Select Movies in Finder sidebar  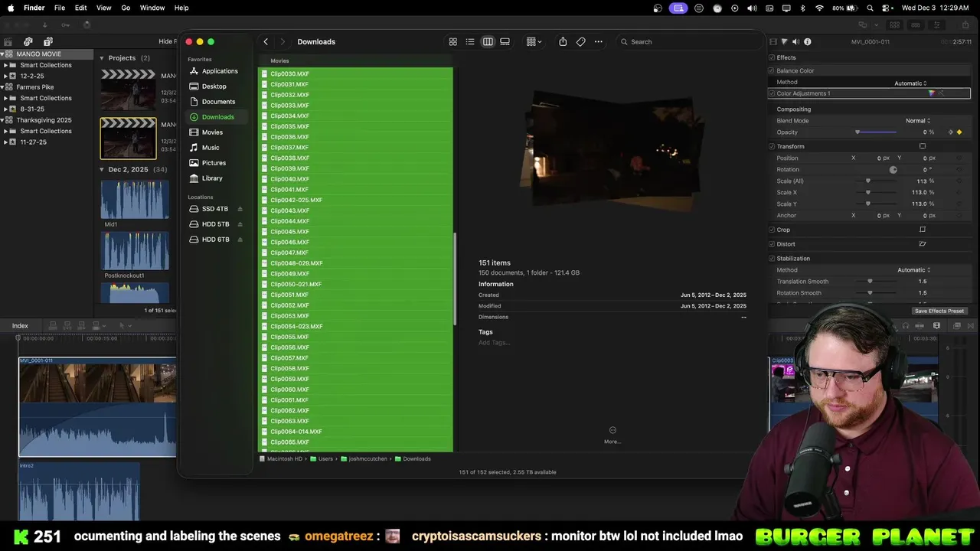point(213,132)
